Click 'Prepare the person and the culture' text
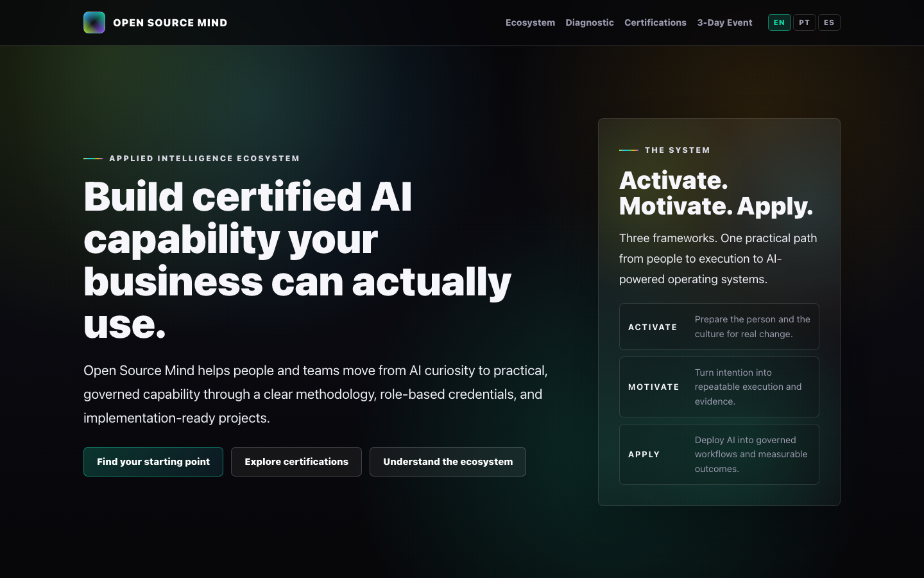The width and height of the screenshot is (924, 578). coord(752,327)
